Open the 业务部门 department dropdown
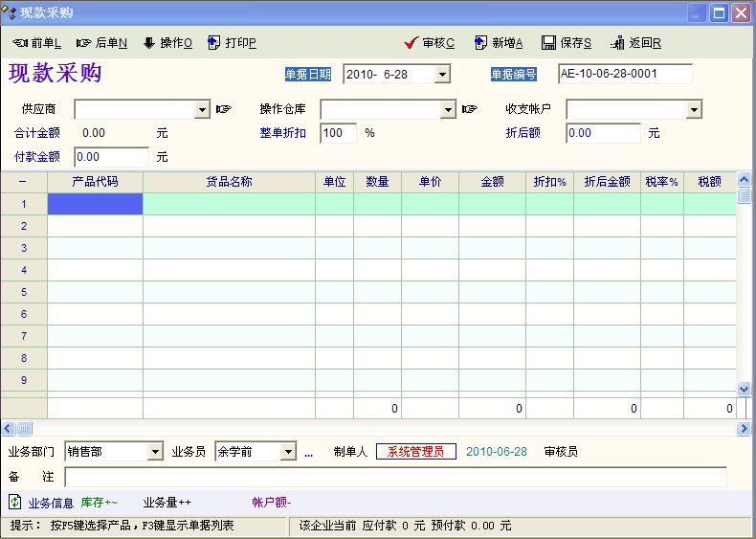The width and height of the screenshot is (756, 539). point(156,452)
